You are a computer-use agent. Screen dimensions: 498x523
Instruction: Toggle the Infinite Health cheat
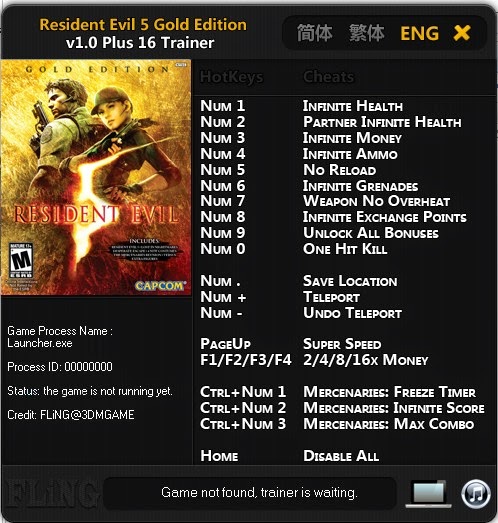tap(353, 106)
